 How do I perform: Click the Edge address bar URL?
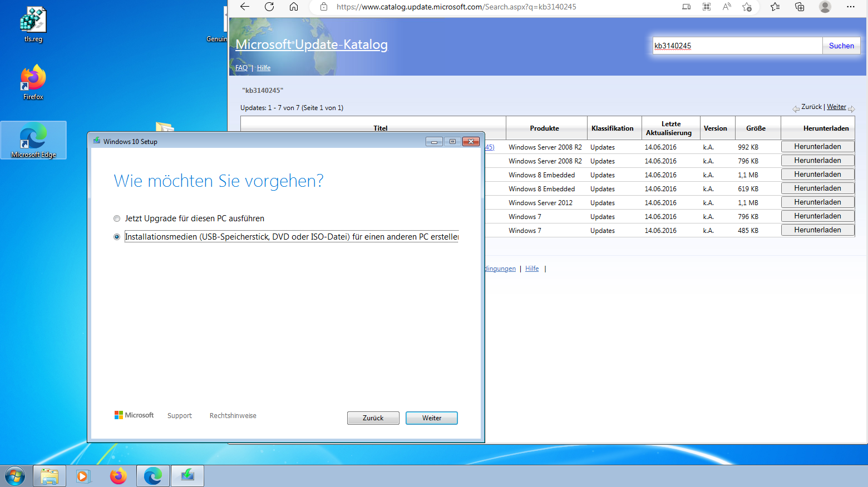(x=456, y=7)
